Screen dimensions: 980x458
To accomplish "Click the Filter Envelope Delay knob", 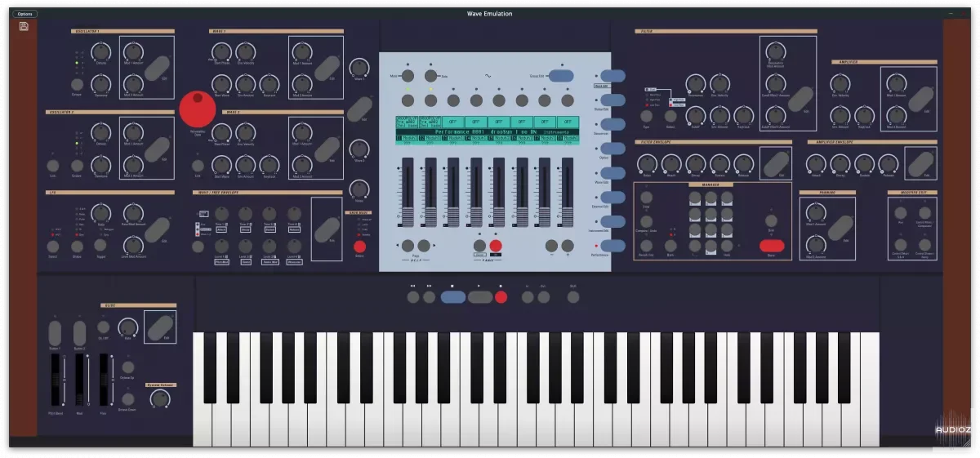I will coord(648,163).
